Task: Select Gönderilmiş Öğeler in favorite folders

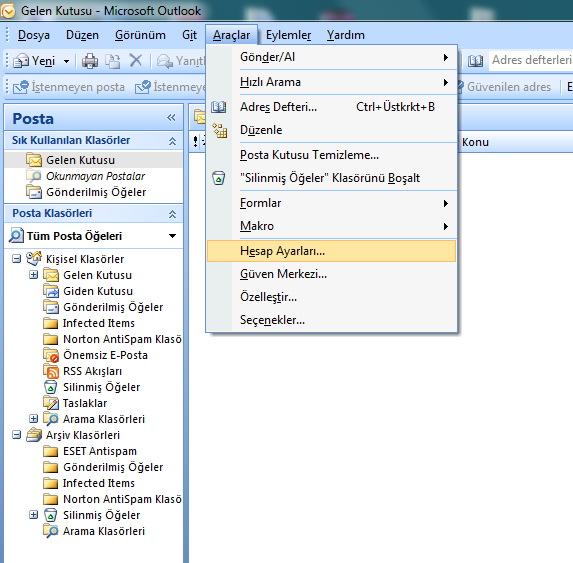Action: pyautogui.click(x=96, y=192)
